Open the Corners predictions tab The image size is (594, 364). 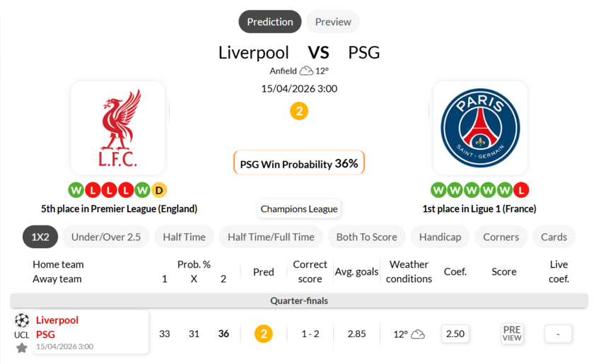501,237
